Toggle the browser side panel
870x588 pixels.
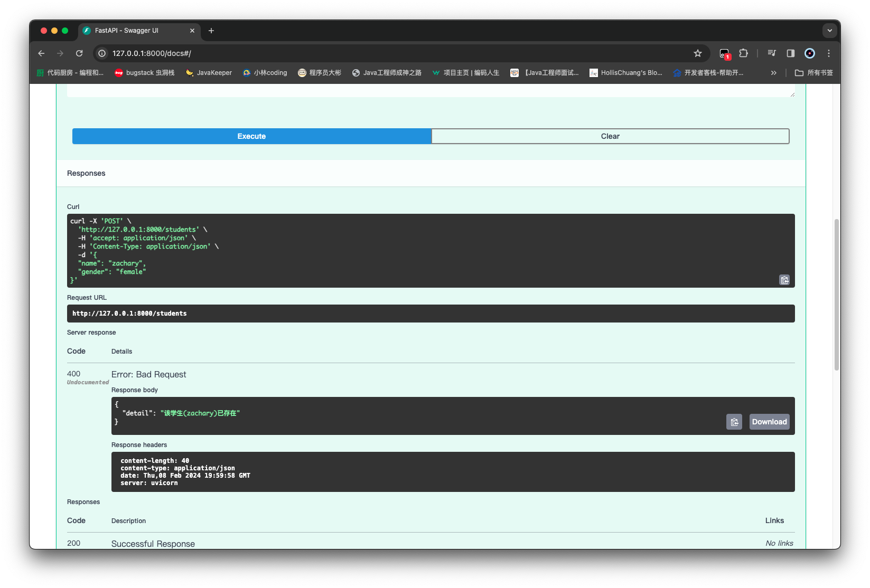[791, 53]
